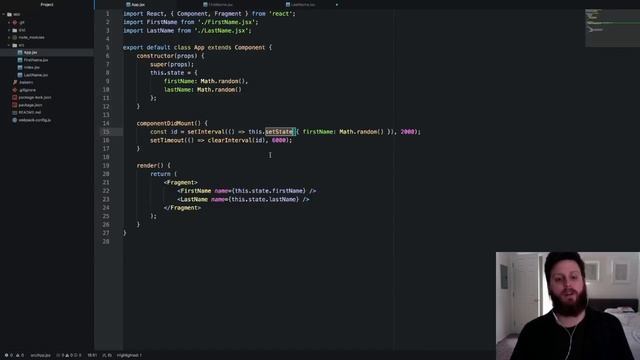Image resolution: width=640 pixels, height=360 pixels.
Task: Click the App.jsx file icon in tree
Action: (20, 52)
